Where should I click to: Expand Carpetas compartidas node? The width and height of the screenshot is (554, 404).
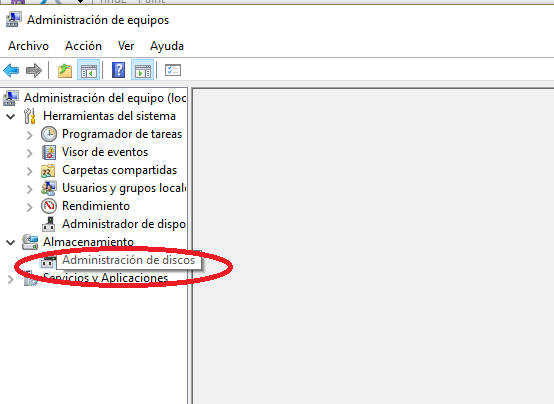[x=30, y=171]
